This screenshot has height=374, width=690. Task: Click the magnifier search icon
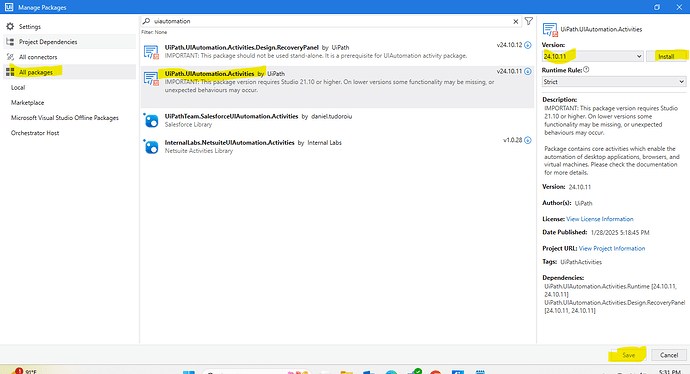147,21
